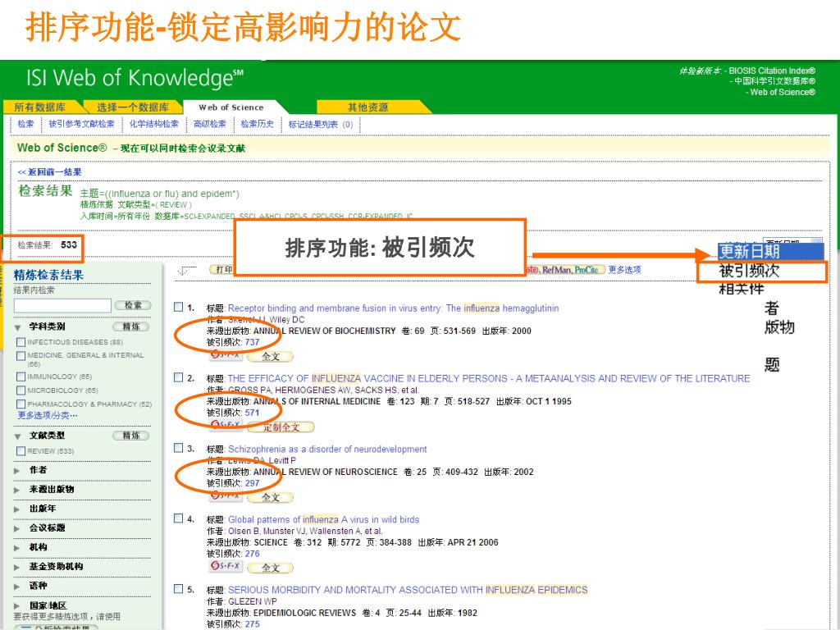The height and width of the screenshot is (630, 840).
Task: Expand the 语种 refine section
Action: 17,586
